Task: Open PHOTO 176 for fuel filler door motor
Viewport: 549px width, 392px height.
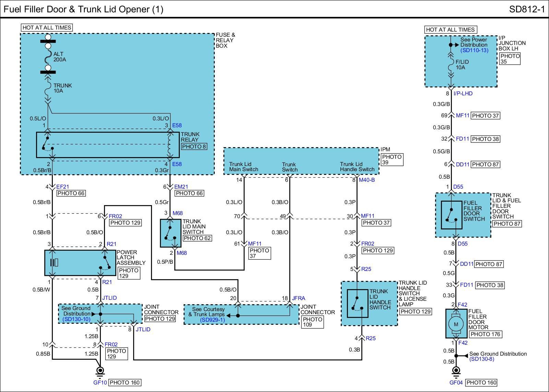Action: (485, 334)
